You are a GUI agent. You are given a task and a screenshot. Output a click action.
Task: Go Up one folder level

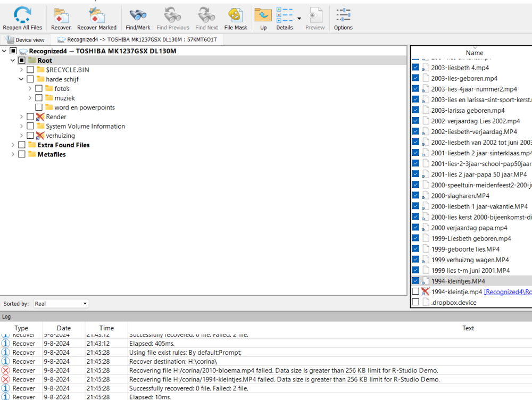click(263, 15)
